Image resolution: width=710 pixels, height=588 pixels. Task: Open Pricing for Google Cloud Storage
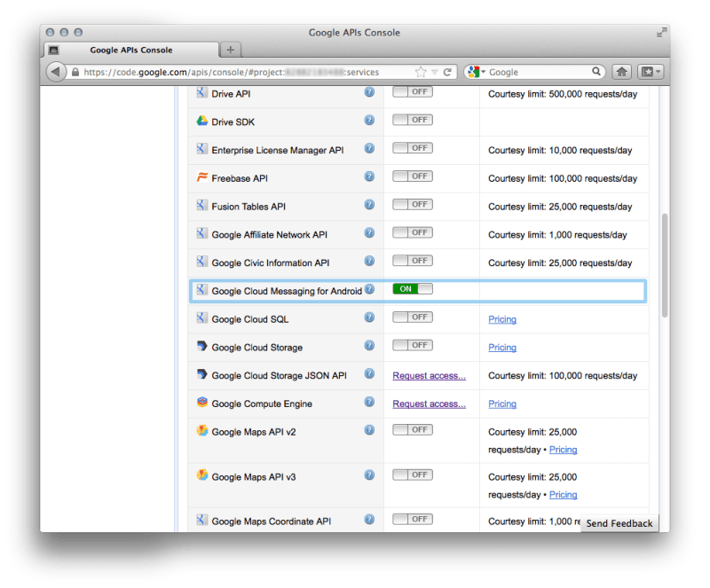point(502,347)
